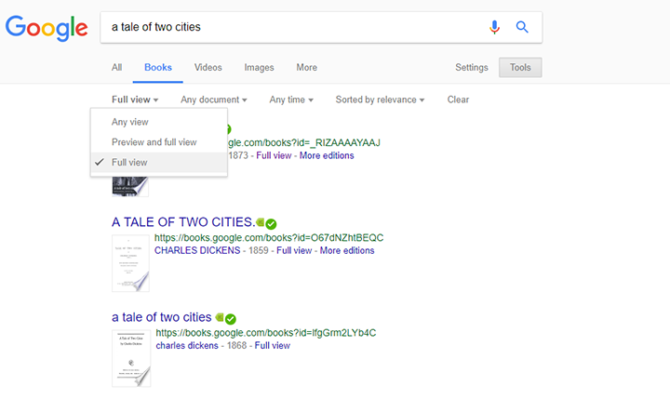Switch to the Images tab
Screen dimensions: 670x399
[259, 67]
